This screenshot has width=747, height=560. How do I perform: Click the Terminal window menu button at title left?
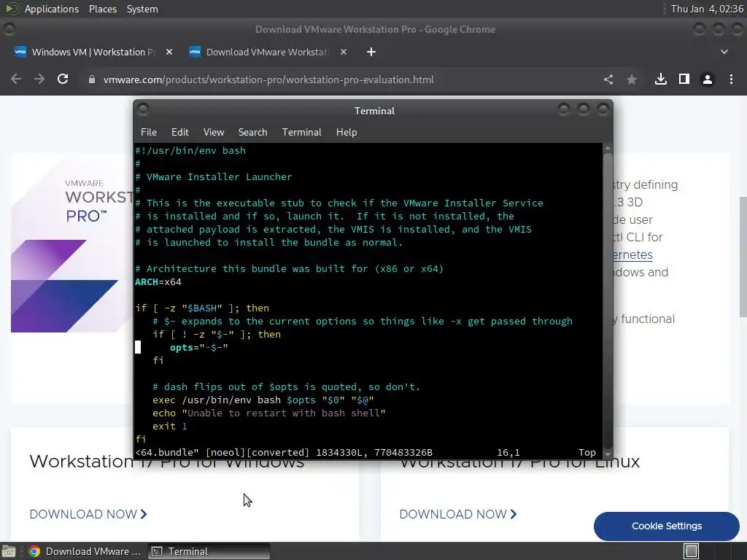pyautogui.click(x=143, y=110)
